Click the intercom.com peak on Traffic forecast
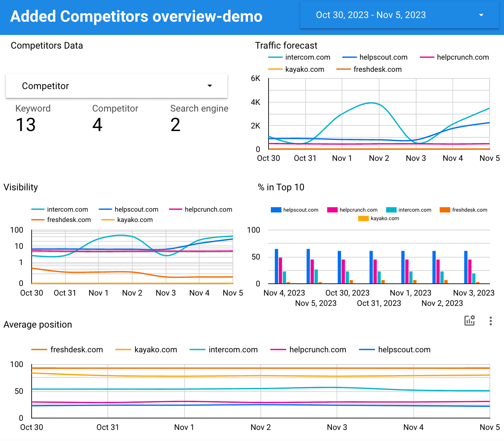Screen dimensions: 504x441 [x=372, y=103]
